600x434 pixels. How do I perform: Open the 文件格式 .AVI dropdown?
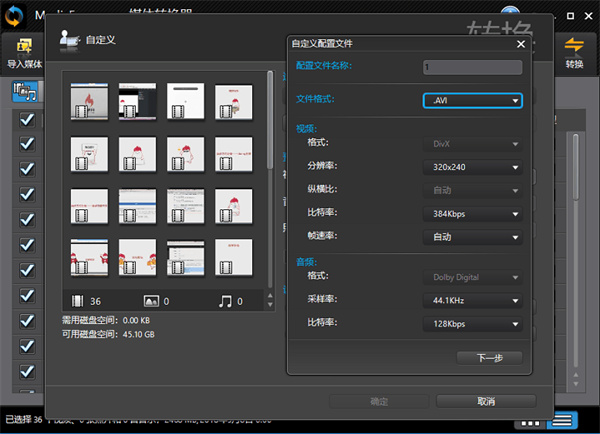click(x=472, y=101)
